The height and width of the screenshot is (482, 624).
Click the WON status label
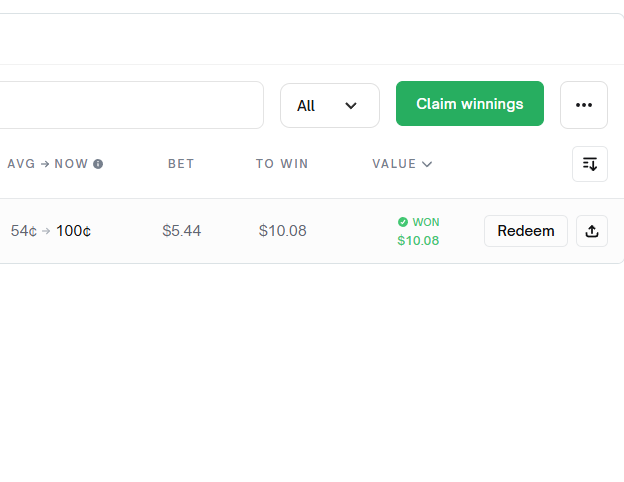426,222
